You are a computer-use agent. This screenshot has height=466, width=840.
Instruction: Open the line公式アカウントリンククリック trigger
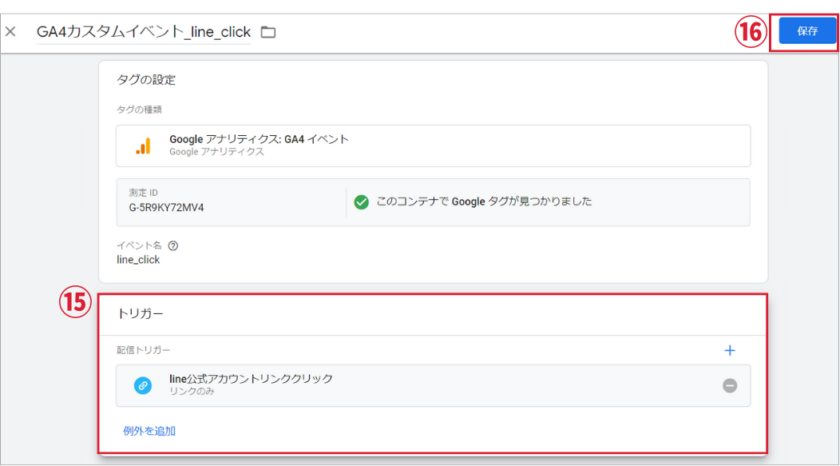[251, 379]
